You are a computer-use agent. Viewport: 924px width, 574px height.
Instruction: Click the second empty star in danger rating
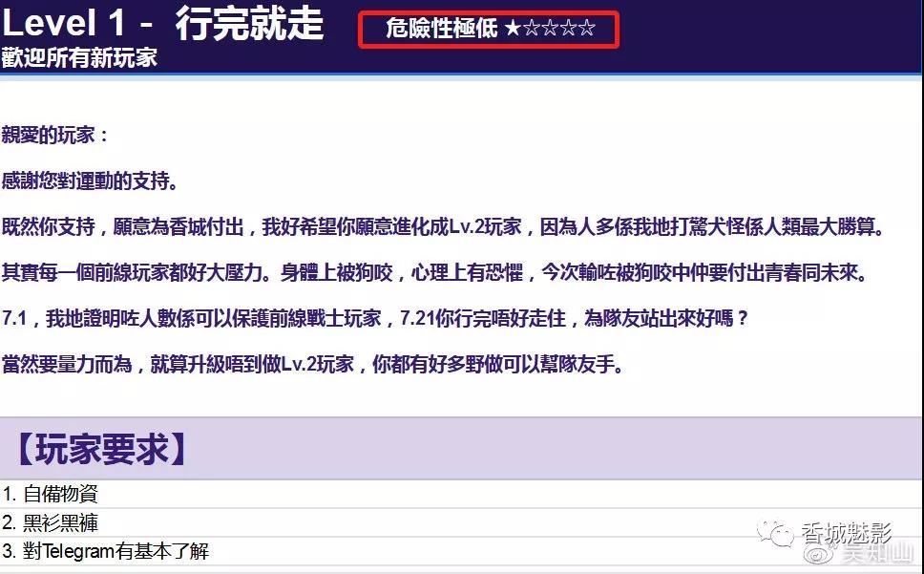(532, 29)
